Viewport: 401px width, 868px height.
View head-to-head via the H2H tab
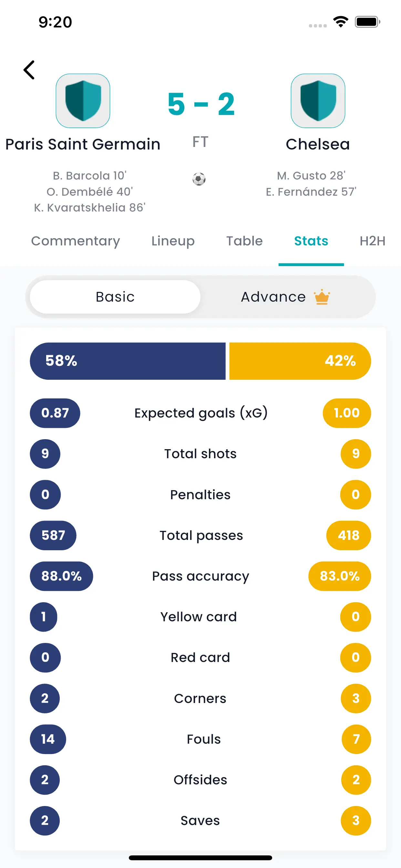[371, 241]
